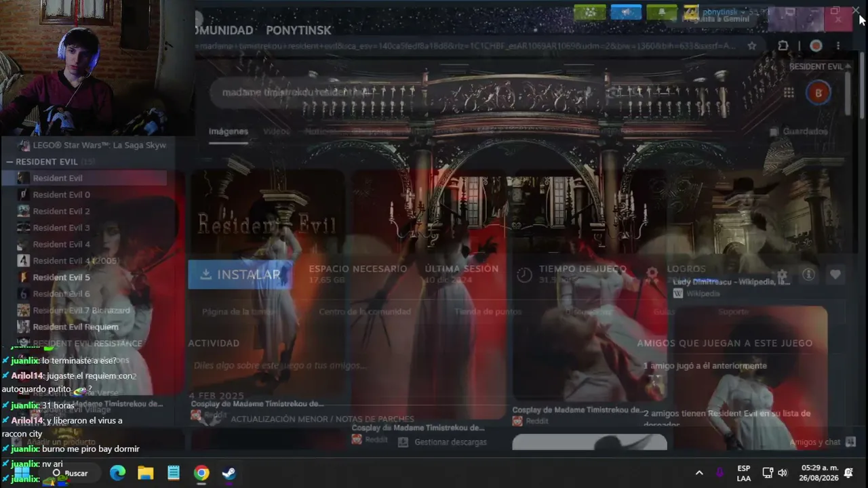This screenshot has height=488, width=868.
Task: Open Lady Dimitrescu Wikipedia image result
Action: tap(731, 282)
